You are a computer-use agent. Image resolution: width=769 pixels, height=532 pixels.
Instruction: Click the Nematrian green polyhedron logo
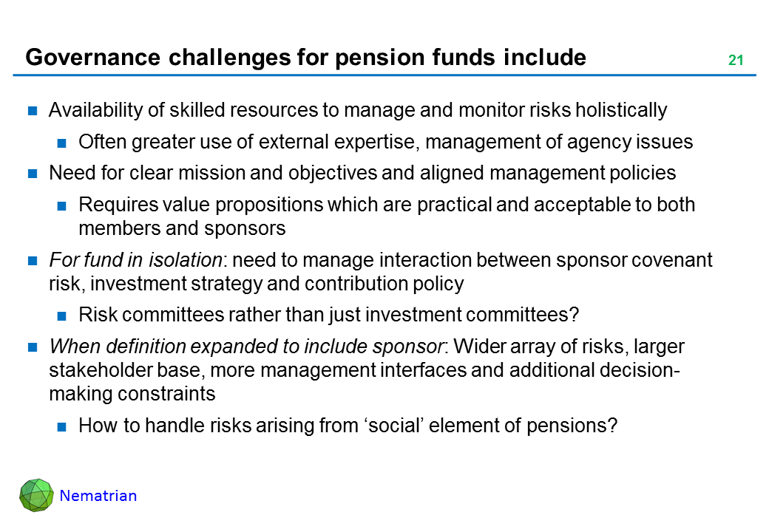(37, 495)
